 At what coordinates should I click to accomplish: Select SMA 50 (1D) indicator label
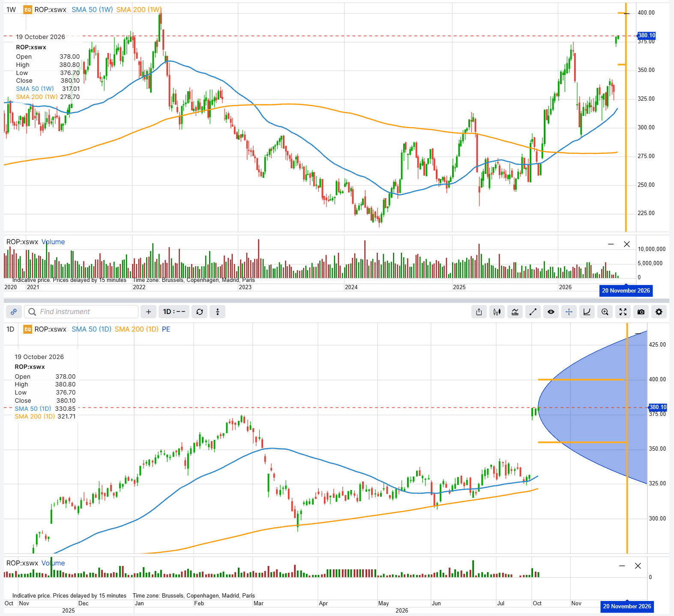[x=91, y=329]
